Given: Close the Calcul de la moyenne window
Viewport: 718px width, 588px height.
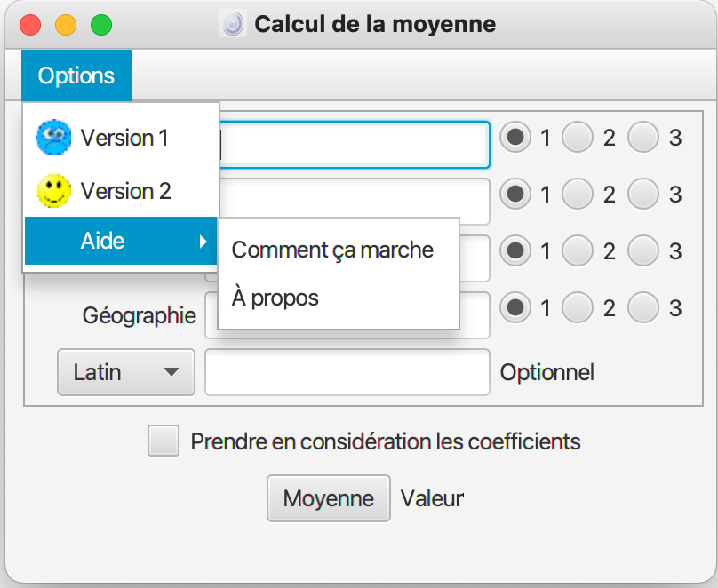Looking at the screenshot, I should [30, 25].
